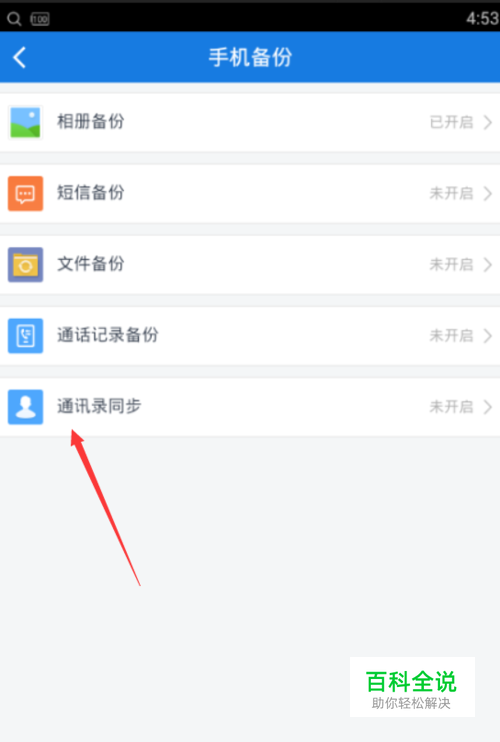Open the 通话记录备份 menu entry
Screen dimensions: 500x742
[250, 336]
